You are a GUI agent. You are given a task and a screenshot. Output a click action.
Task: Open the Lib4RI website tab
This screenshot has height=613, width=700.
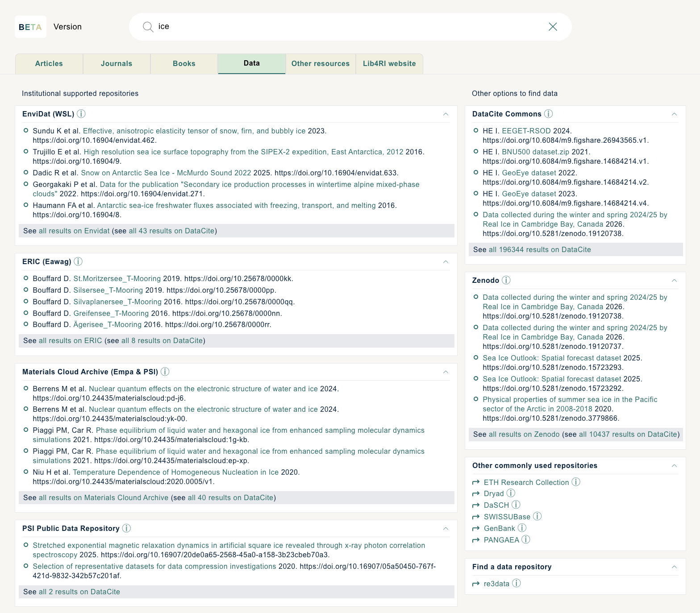[x=389, y=64]
